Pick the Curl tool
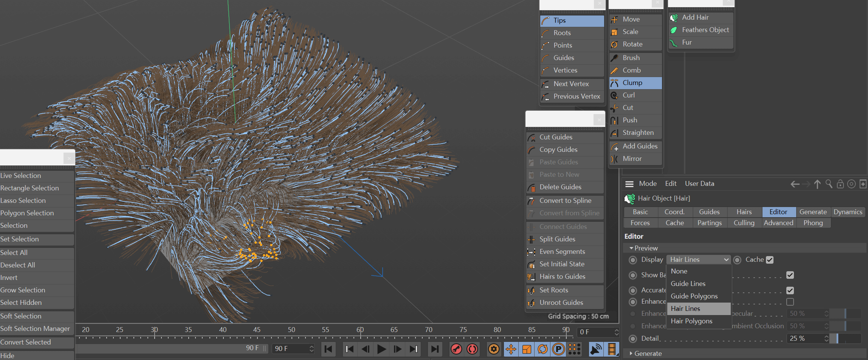The image size is (868, 360). click(x=635, y=95)
